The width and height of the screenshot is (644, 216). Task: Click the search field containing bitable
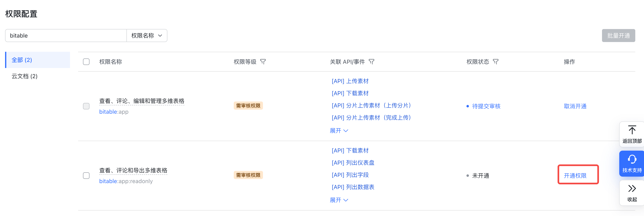coord(66,36)
